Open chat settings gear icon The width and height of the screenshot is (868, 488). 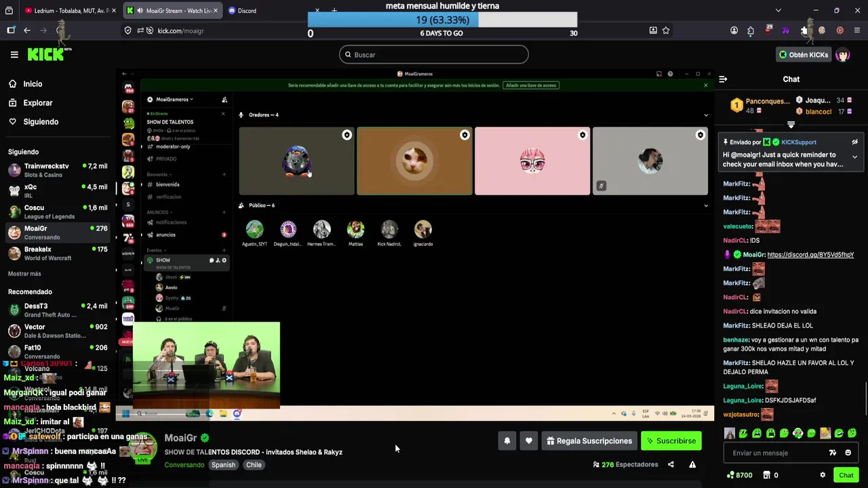(x=823, y=475)
